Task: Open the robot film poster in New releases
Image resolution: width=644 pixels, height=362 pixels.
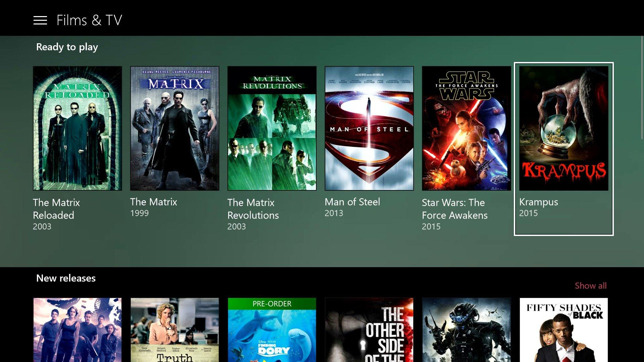Action: pos(466,330)
